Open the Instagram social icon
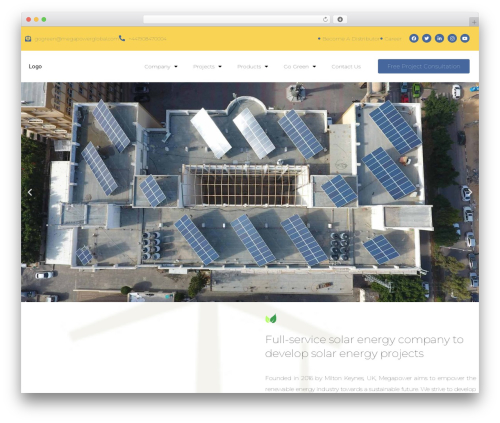This screenshot has height=423, width=500. point(452,38)
